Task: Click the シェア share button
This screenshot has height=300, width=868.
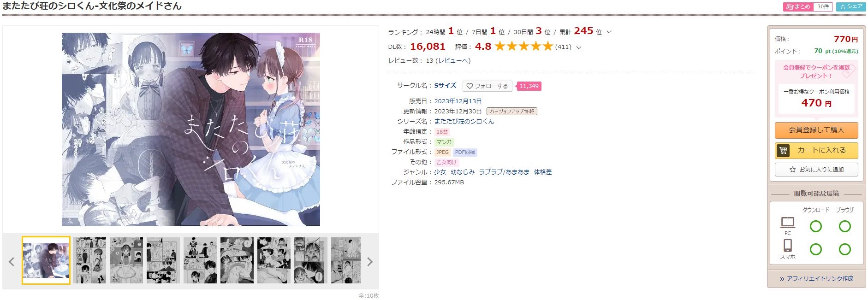Action: (x=851, y=6)
